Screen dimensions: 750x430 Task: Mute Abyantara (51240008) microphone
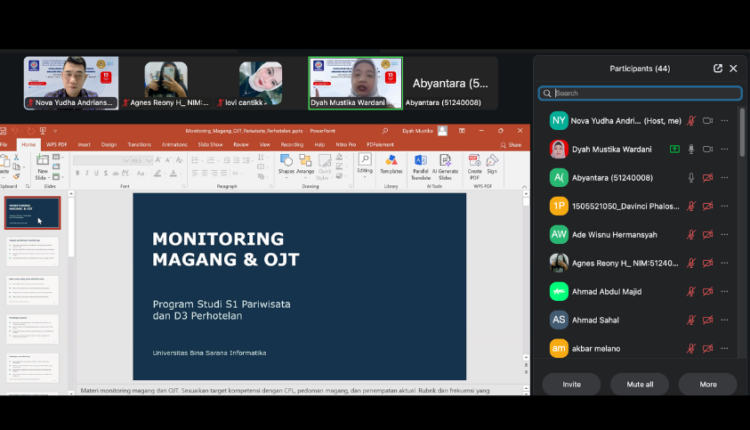click(x=691, y=178)
